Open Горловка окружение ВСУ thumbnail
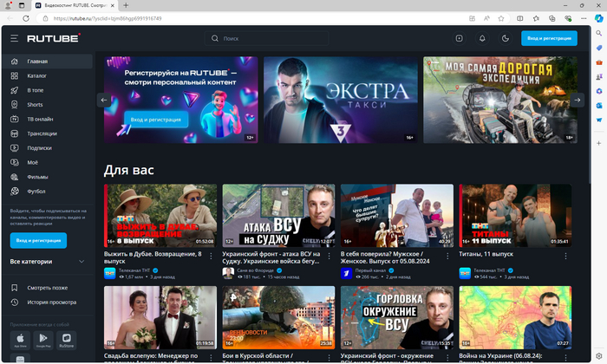This screenshot has height=364, width=607. (397, 317)
